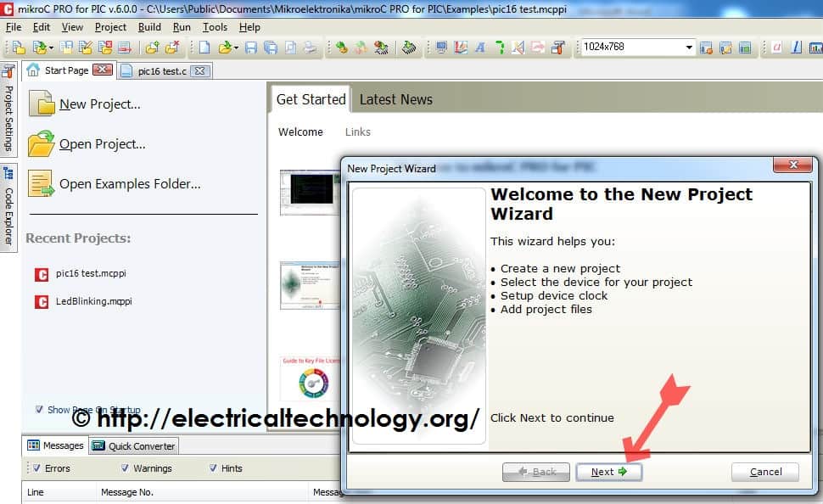Screen dimensions: 823x504
Task: Create a new blank file from toolbar
Action: (204, 48)
